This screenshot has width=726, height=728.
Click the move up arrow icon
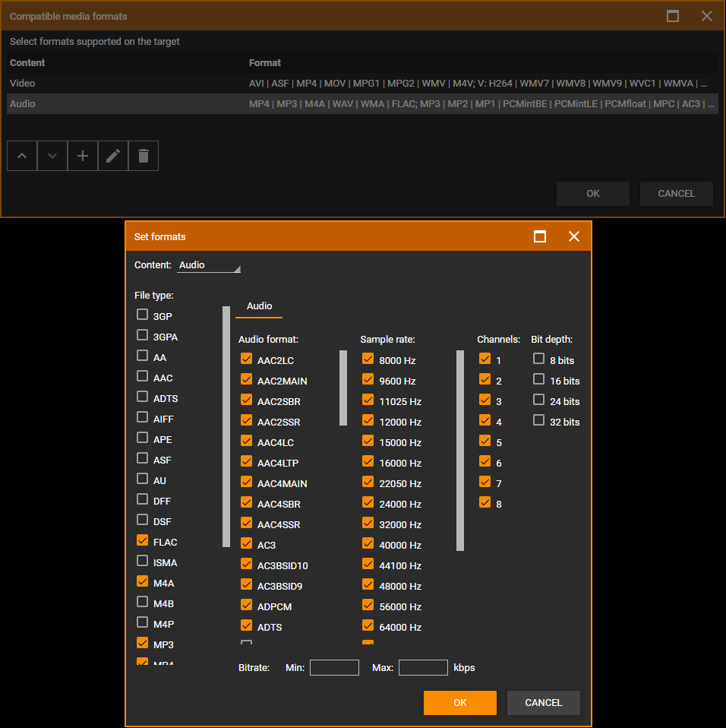22,156
